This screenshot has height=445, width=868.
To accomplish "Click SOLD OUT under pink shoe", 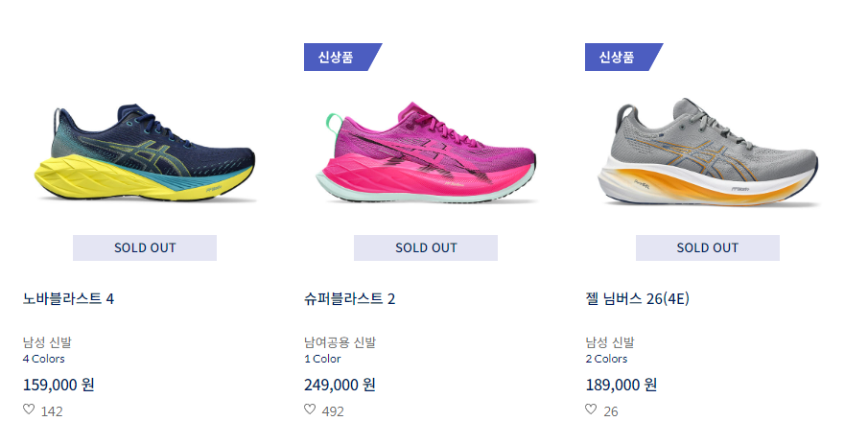I will tap(426, 248).
